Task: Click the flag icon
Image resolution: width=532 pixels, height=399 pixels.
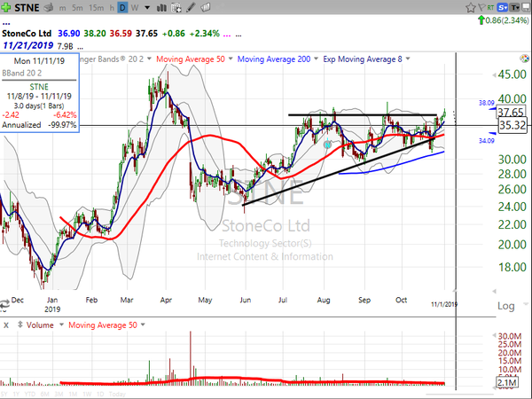Action: (481, 7)
